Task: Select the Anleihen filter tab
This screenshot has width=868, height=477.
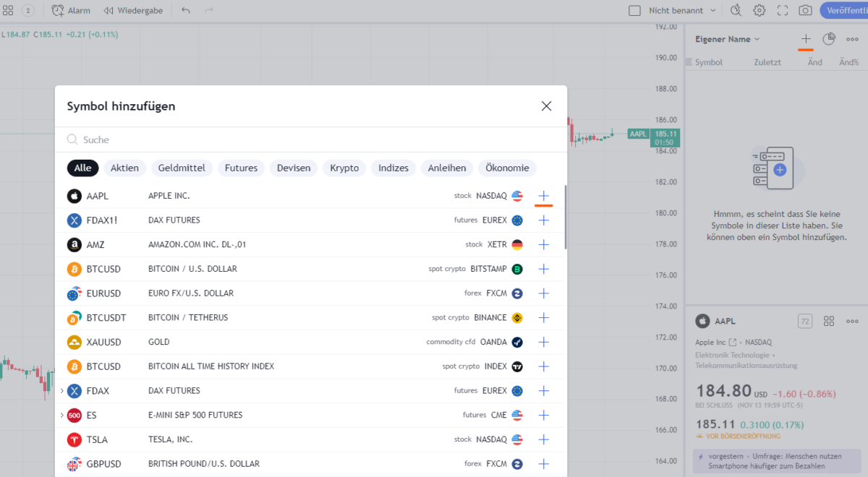Action: (447, 168)
